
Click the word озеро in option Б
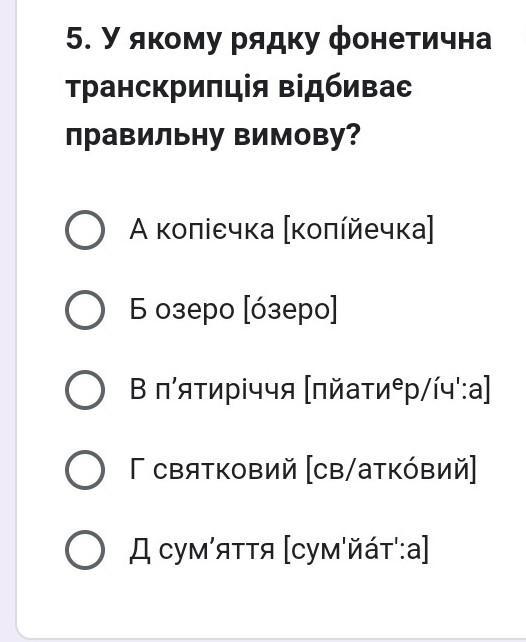[195, 310]
